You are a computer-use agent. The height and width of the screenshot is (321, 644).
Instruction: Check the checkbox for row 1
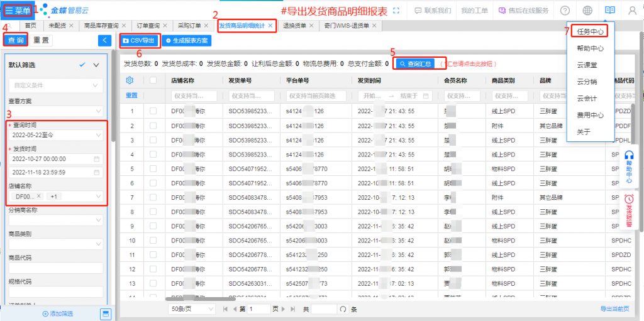(x=153, y=111)
